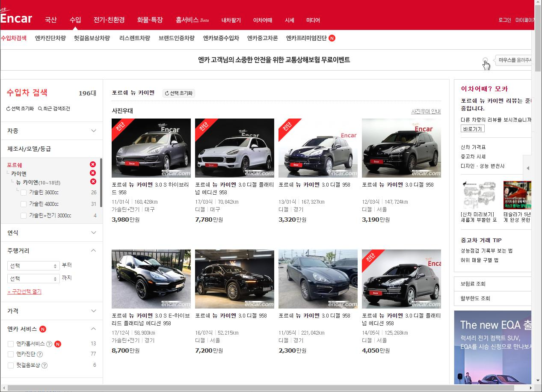Viewport: 542px width, 392px height.
Task: Open 최근 검색조건 search history
Action: (x=54, y=109)
